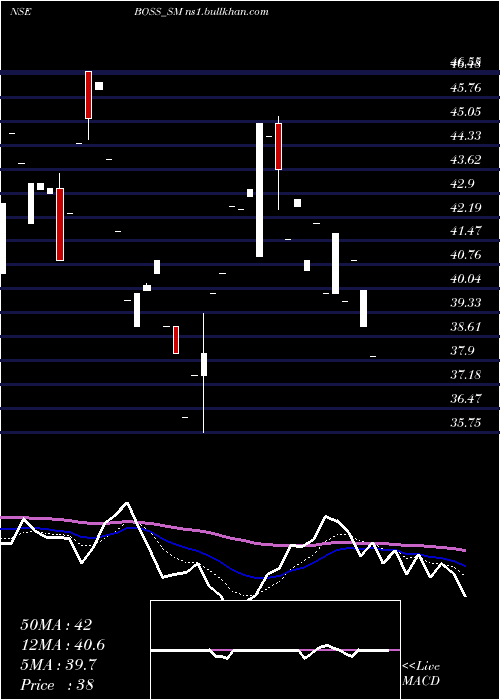Select the 39.33 price axis label

click(x=466, y=303)
